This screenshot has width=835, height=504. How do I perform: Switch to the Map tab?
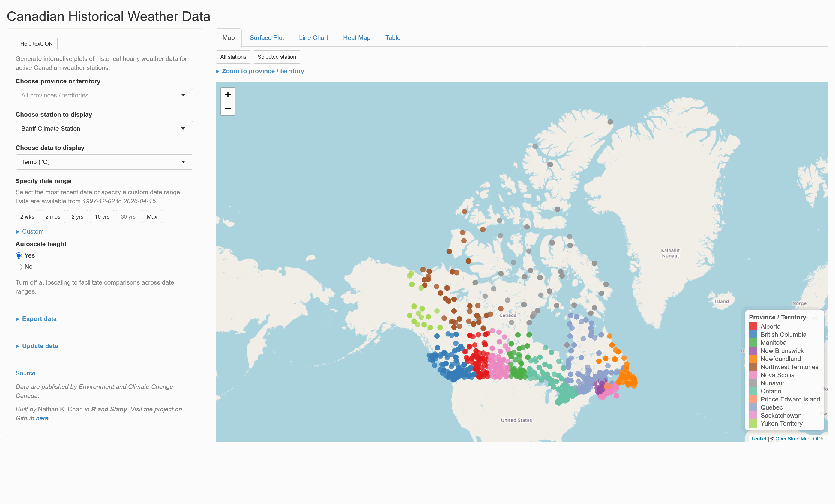point(229,38)
